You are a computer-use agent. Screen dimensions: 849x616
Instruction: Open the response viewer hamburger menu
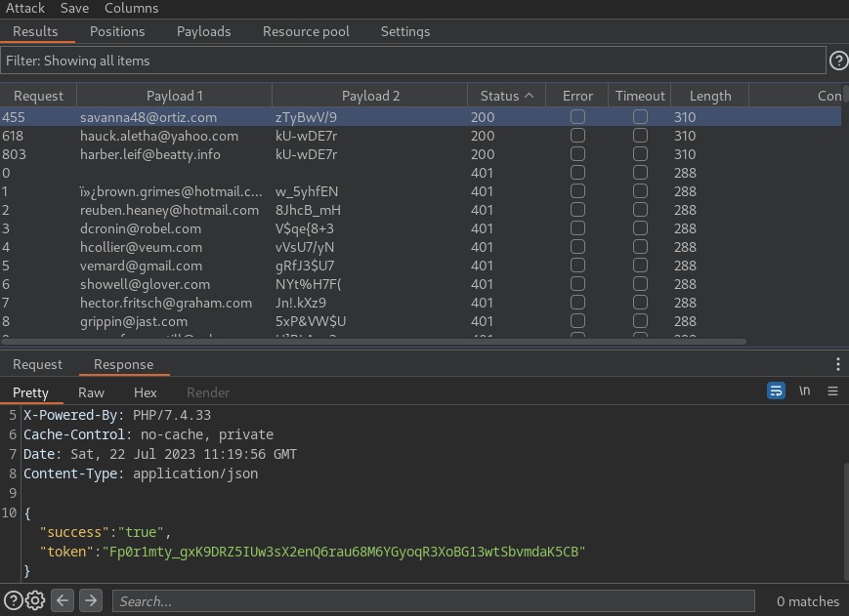[832, 390]
